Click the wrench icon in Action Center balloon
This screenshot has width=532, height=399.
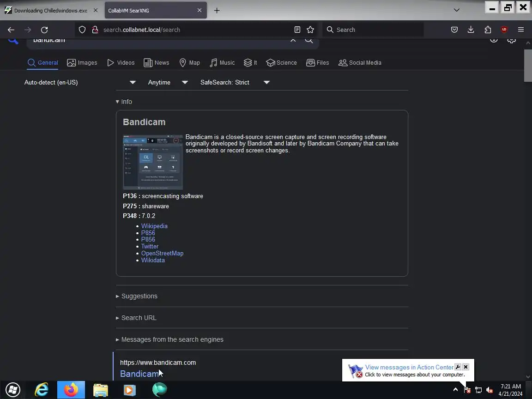[x=458, y=367]
